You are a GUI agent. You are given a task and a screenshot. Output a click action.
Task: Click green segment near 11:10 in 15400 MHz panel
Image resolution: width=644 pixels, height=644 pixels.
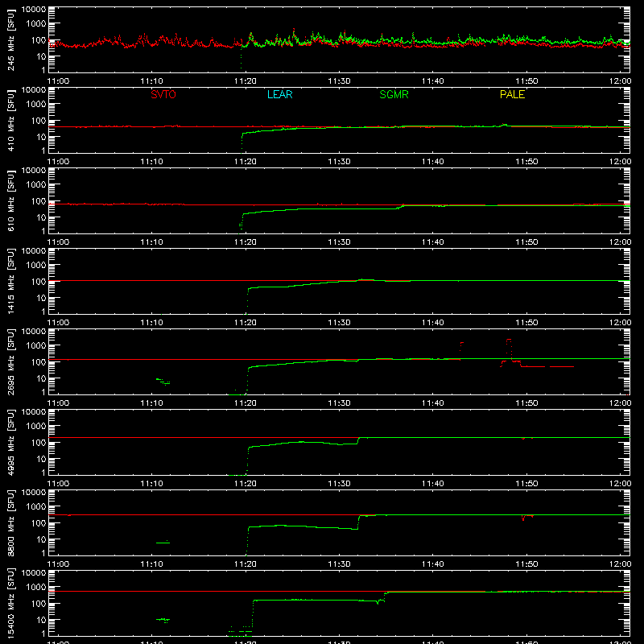163,620
